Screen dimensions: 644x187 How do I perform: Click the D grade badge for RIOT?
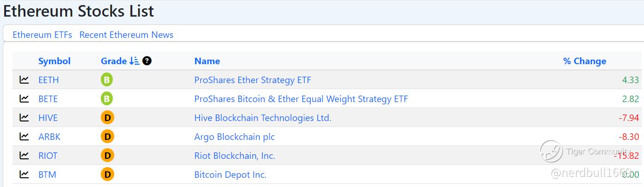pos(107,156)
